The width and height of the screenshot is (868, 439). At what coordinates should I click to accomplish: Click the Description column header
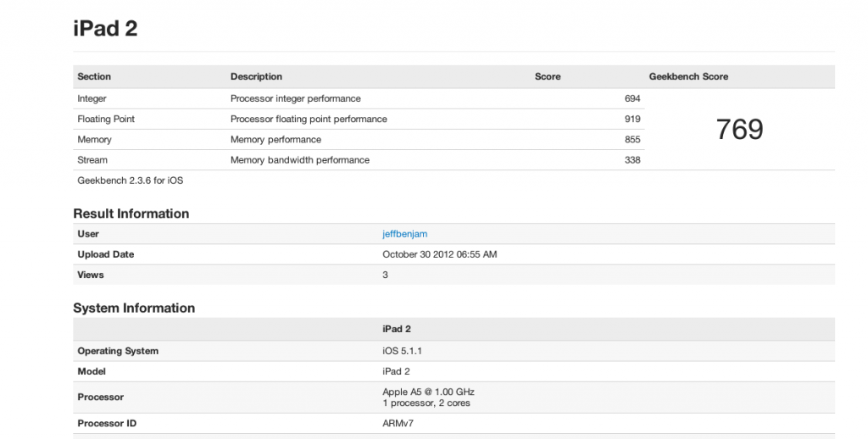(256, 77)
